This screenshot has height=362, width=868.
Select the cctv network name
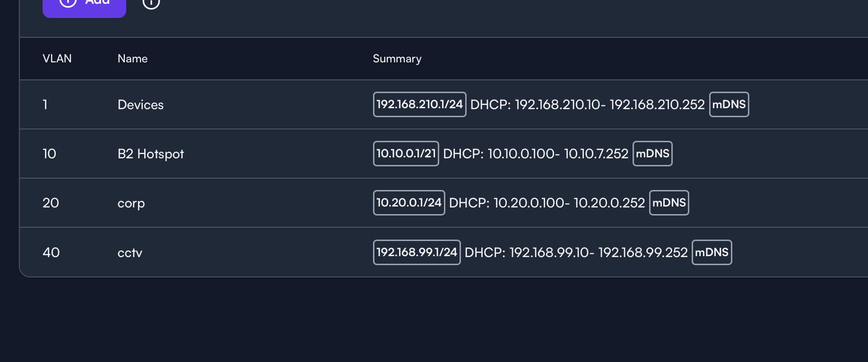point(130,253)
